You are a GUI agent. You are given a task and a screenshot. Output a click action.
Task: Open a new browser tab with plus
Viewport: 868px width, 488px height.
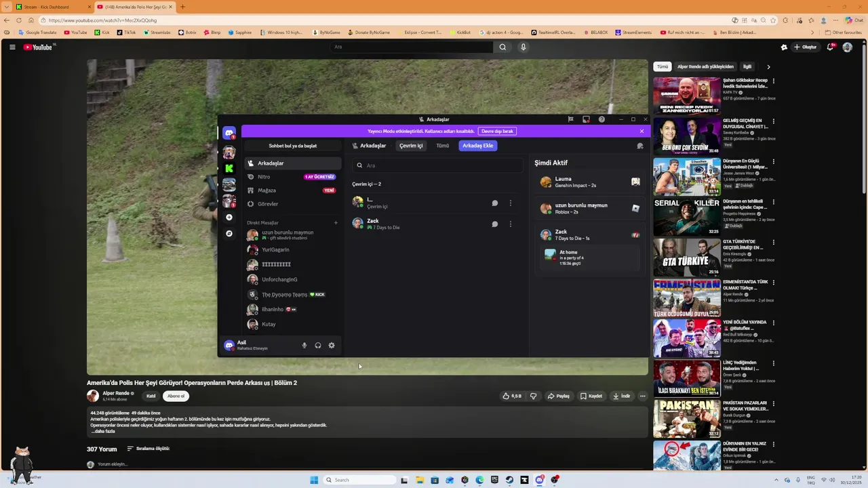coord(182,7)
